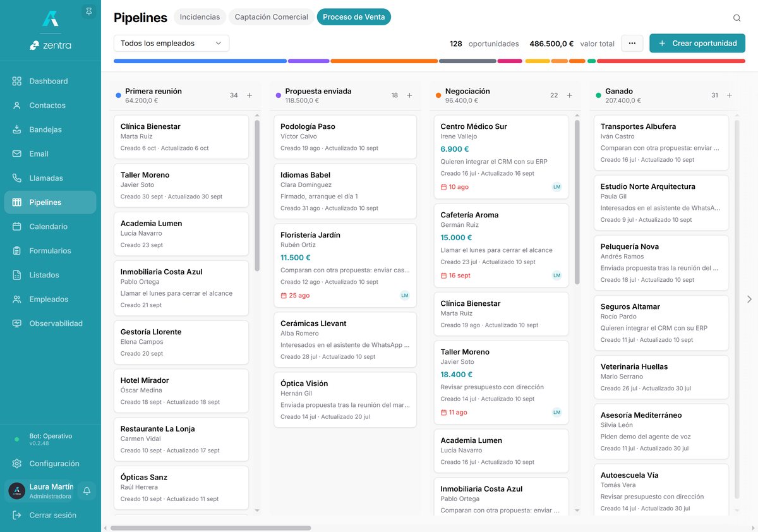Open the Academia Lumen card created 23 sept
This screenshot has height=532, width=758.
pos(181,234)
